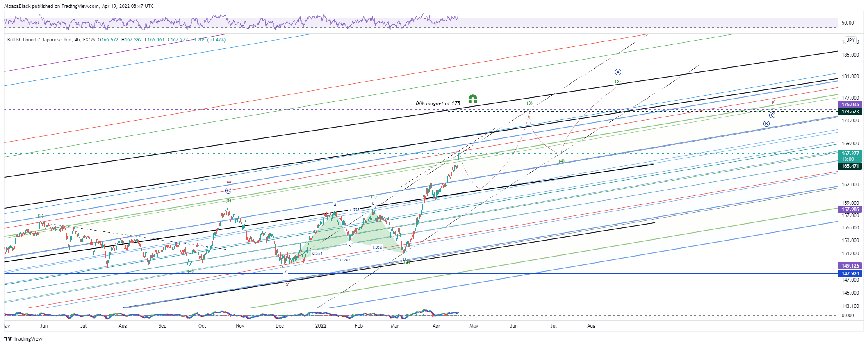Click the circled C label below red y
868x346 pixels.
click(772, 115)
